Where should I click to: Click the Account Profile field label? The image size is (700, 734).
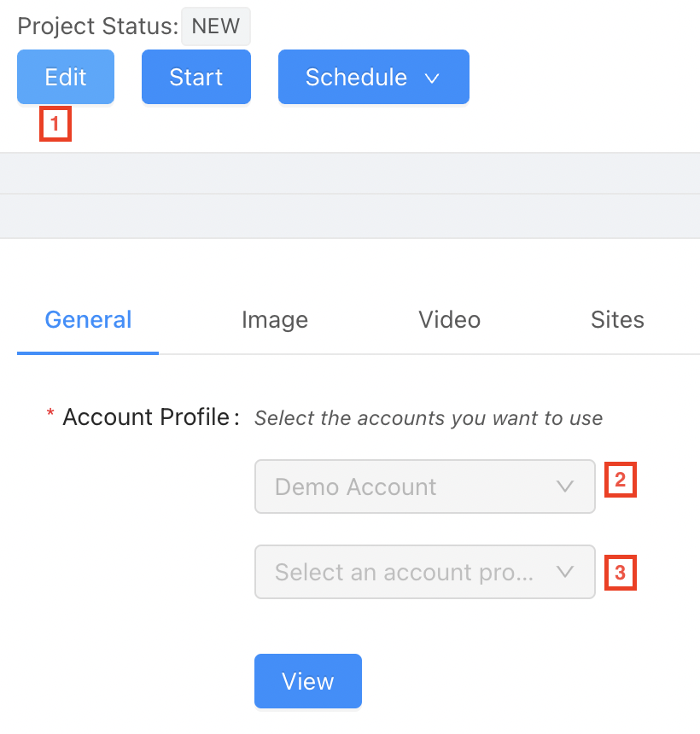pyautogui.click(x=145, y=417)
